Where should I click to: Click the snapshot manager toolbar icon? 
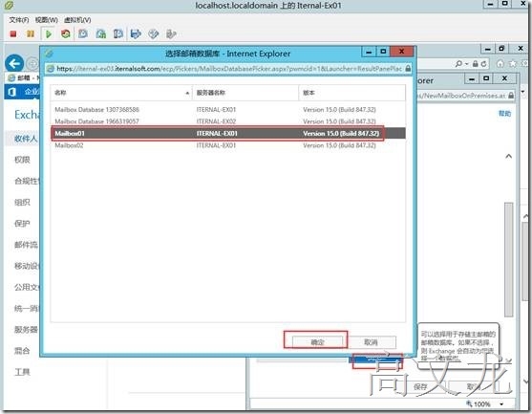117,34
